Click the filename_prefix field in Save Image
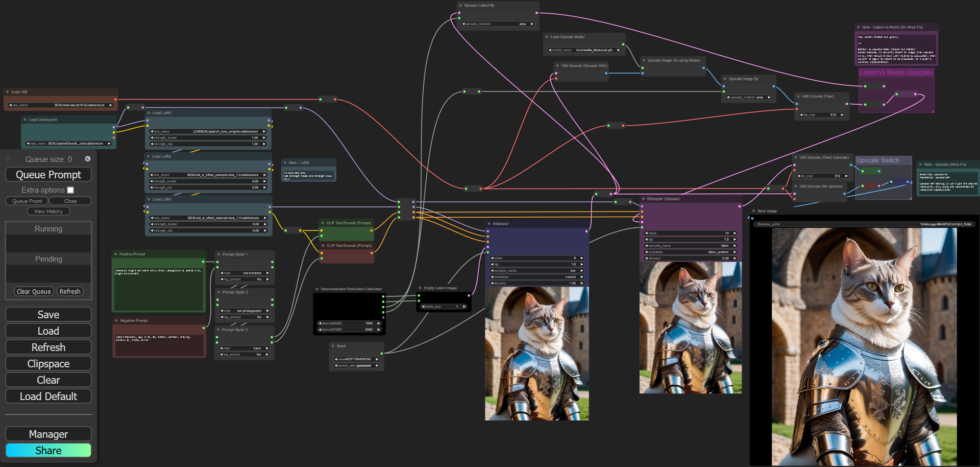The height and width of the screenshot is (467, 980). [864, 224]
